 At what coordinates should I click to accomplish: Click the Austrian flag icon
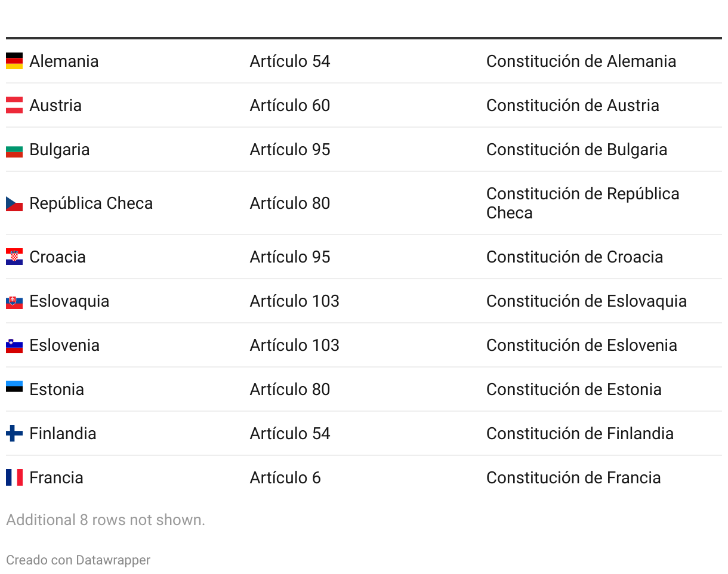(14, 105)
